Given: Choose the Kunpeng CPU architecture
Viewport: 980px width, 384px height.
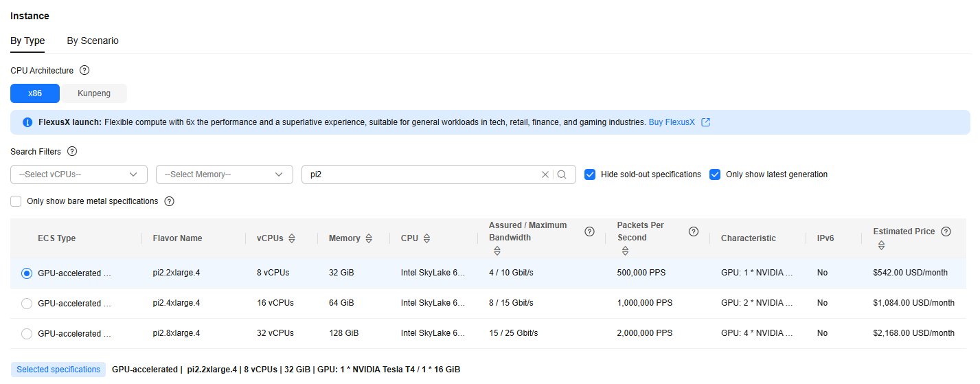Looking at the screenshot, I should (94, 93).
